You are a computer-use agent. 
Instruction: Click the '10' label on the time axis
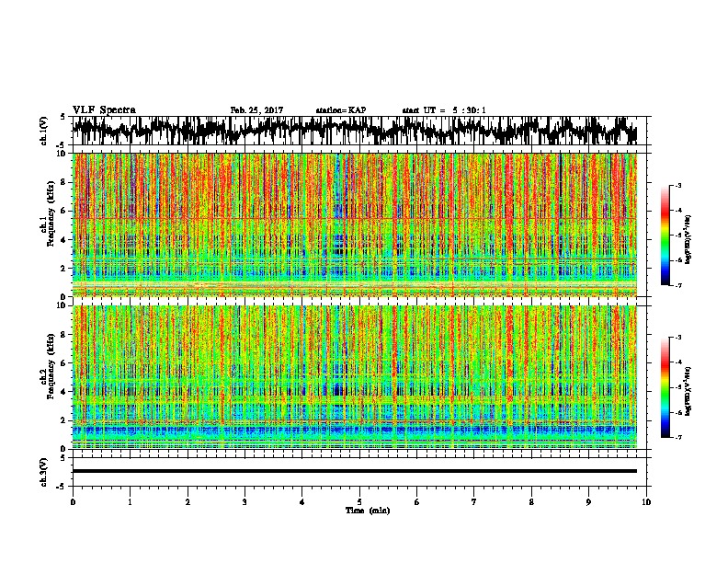click(646, 502)
